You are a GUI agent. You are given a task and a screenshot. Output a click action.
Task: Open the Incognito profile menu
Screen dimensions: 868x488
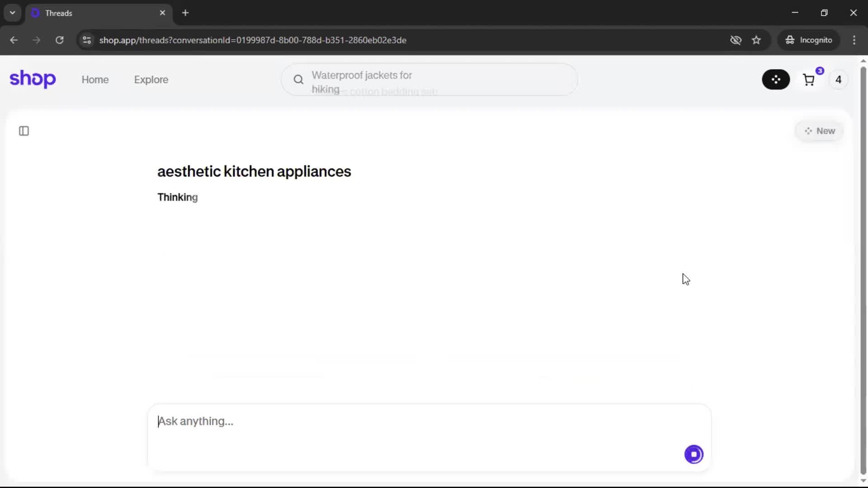point(809,40)
